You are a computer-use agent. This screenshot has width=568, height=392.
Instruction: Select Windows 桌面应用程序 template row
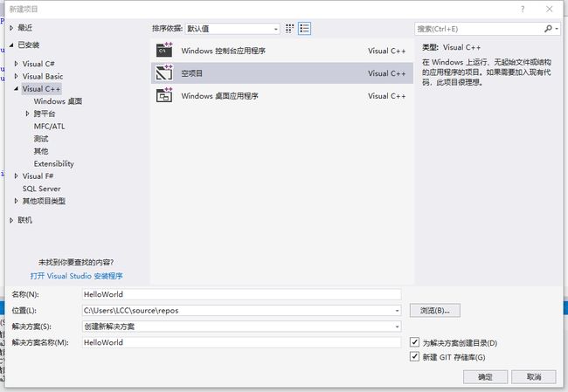tap(282, 95)
